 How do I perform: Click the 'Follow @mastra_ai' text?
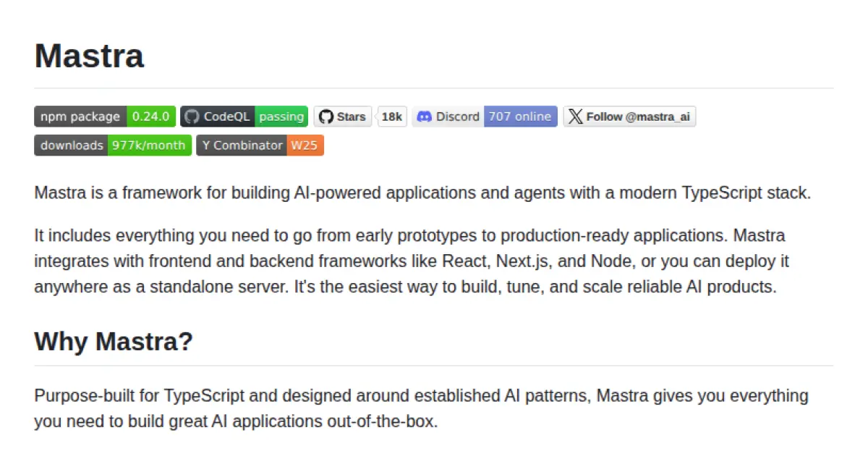(x=633, y=117)
